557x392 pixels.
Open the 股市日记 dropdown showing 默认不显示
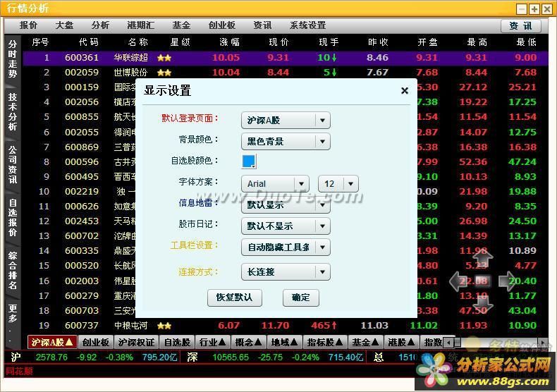[x=286, y=226]
